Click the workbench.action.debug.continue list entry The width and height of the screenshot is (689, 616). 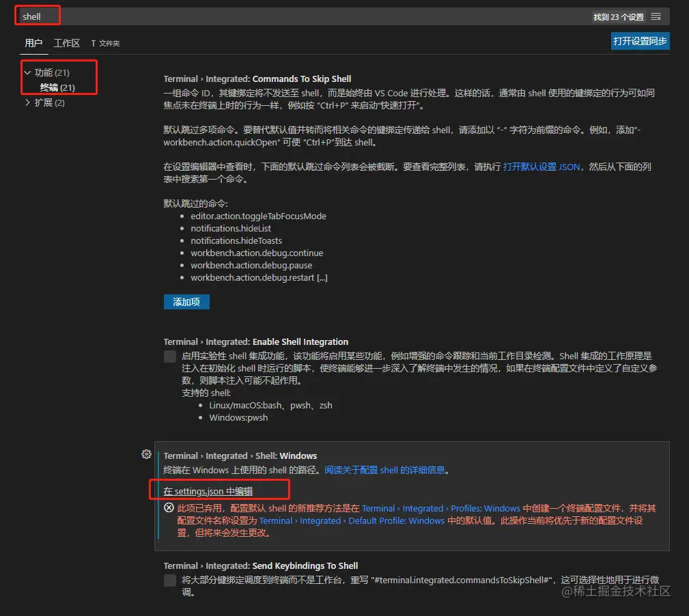(x=257, y=253)
